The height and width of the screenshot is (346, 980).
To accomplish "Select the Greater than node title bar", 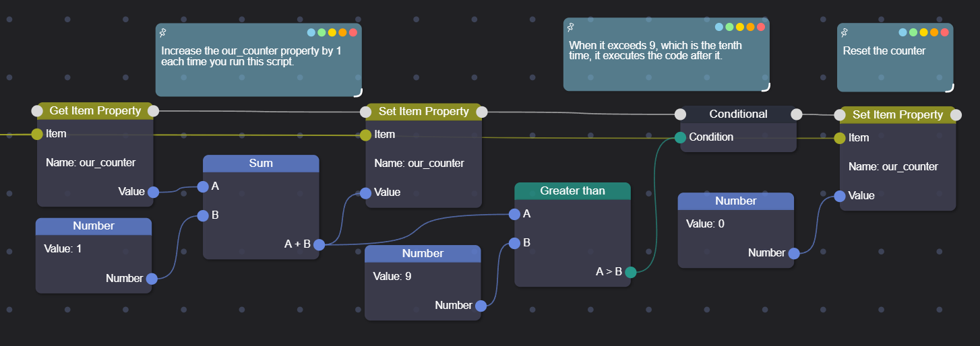I will 572,191.
